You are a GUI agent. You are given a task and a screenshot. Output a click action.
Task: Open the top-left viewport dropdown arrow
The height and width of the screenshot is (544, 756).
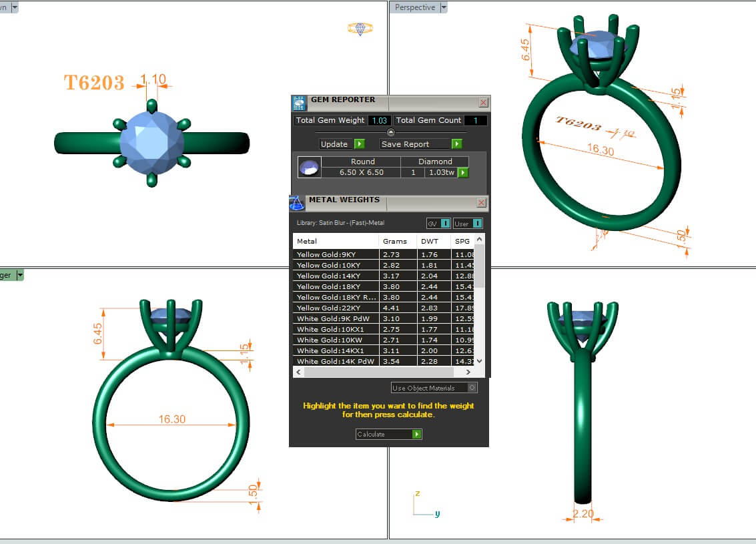click(x=15, y=7)
